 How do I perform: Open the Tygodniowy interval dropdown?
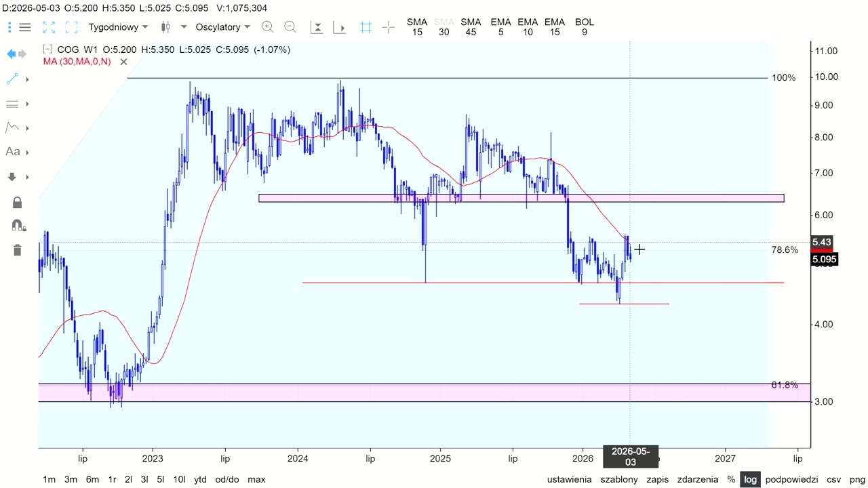118,27
